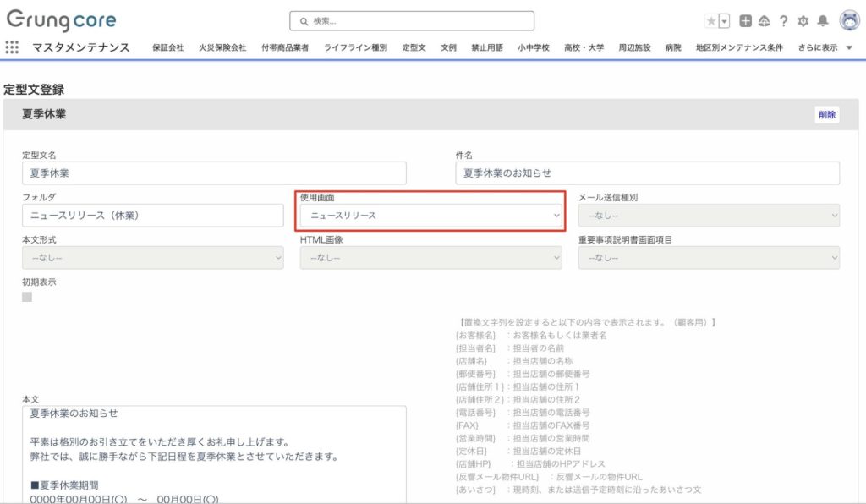866x504 pixels.
Task: Click the favorites star icon
Action: (710, 21)
